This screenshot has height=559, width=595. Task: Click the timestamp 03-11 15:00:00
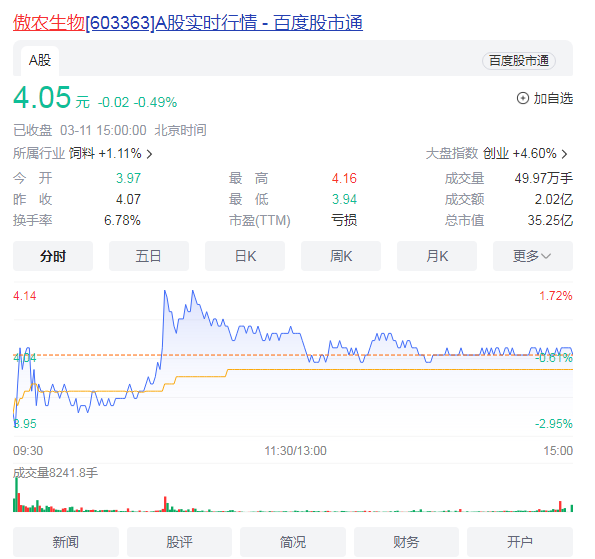click(x=103, y=131)
